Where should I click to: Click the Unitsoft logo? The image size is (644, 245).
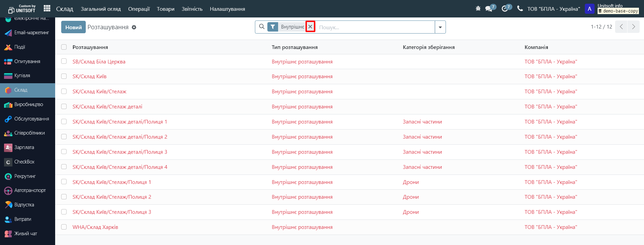(22, 9)
